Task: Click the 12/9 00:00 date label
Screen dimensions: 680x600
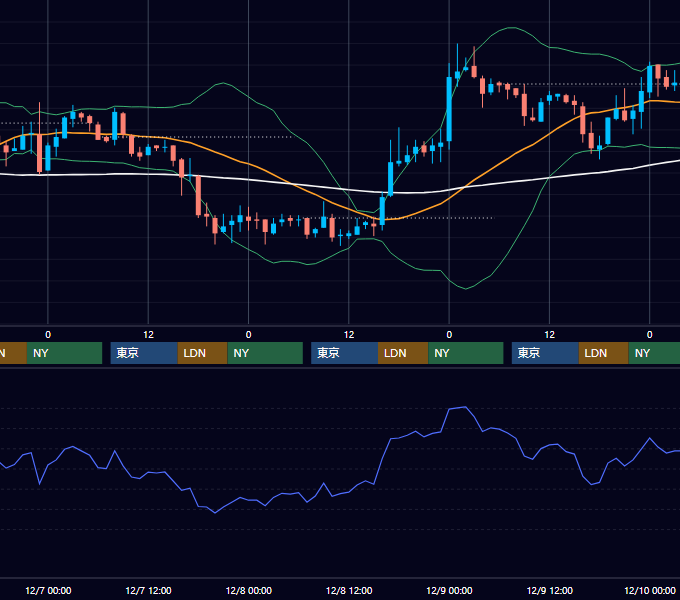Action: pos(449,590)
